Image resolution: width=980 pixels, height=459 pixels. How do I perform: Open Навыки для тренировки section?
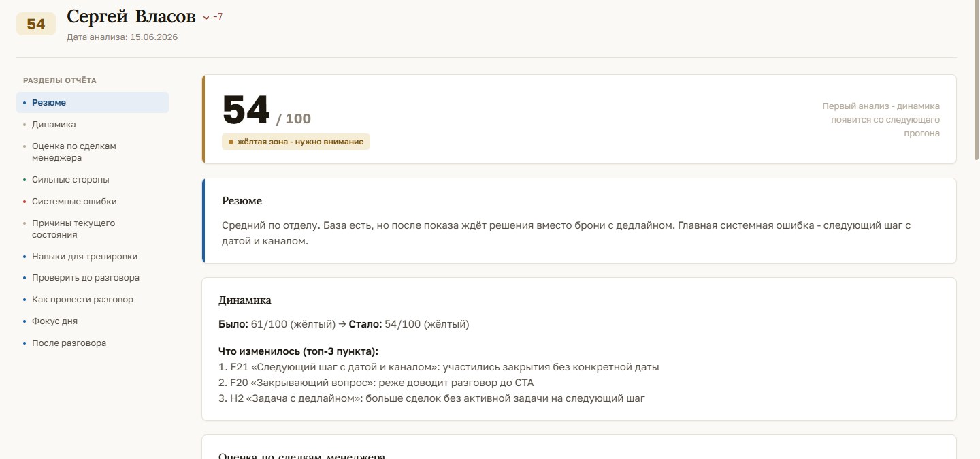[x=93, y=257]
